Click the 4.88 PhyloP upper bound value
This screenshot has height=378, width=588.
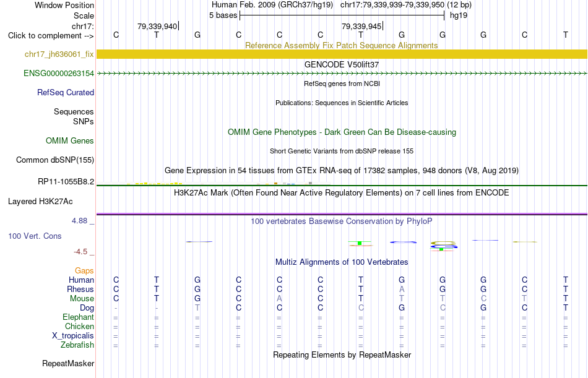click(79, 221)
